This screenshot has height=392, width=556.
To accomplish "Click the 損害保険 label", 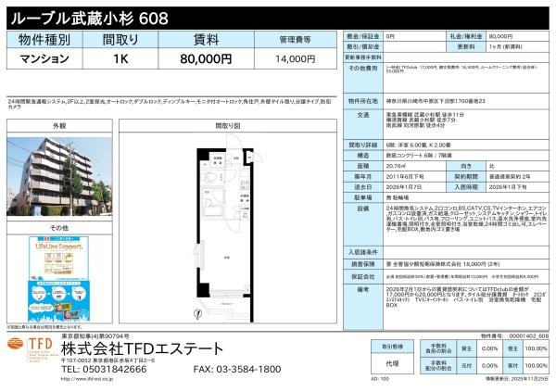I will [x=363, y=264].
